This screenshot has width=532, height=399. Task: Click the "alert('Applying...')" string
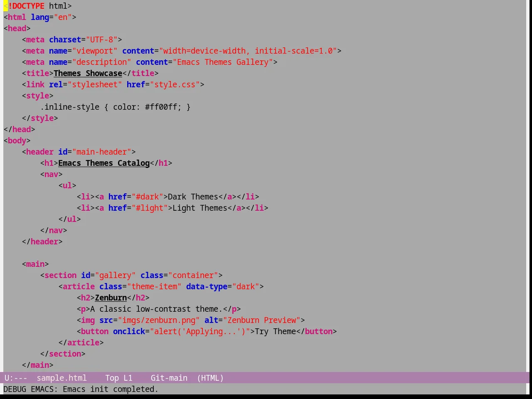tap(200, 331)
